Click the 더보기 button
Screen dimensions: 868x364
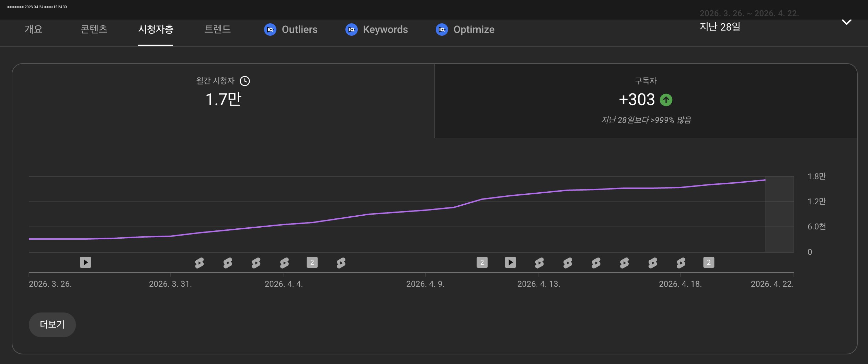52,325
